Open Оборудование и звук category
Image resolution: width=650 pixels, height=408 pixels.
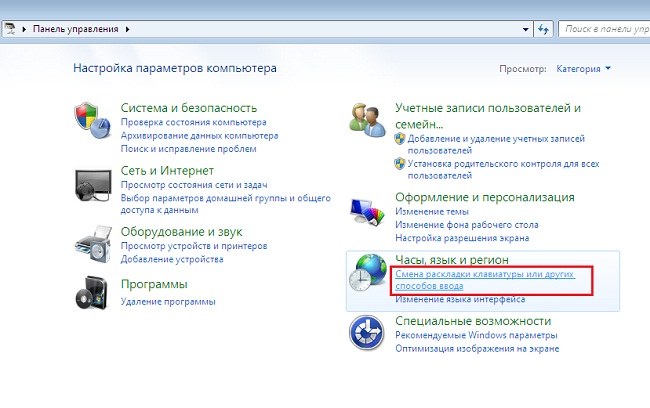coord(181,231)
